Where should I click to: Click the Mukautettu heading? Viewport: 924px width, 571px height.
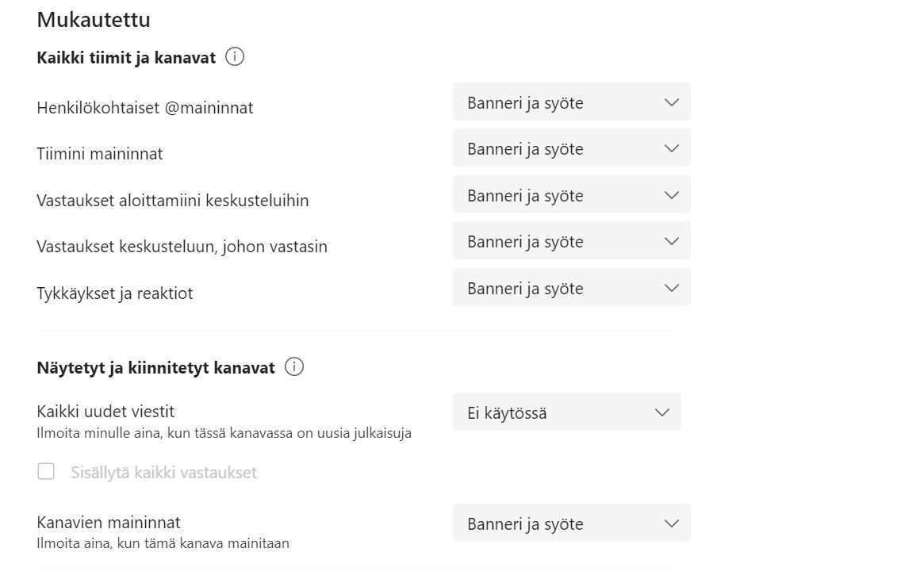pos(94,20)
